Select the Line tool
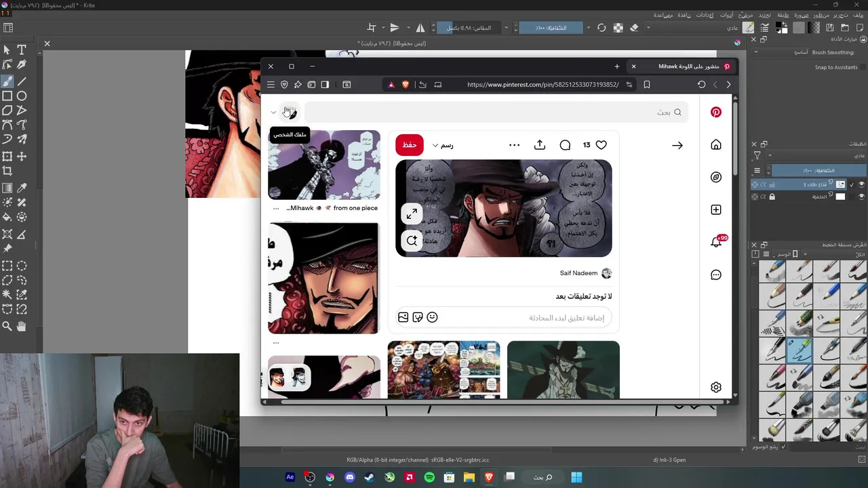Image resolution: width=868 pixels, height=488 pixels. coord(22,81)
